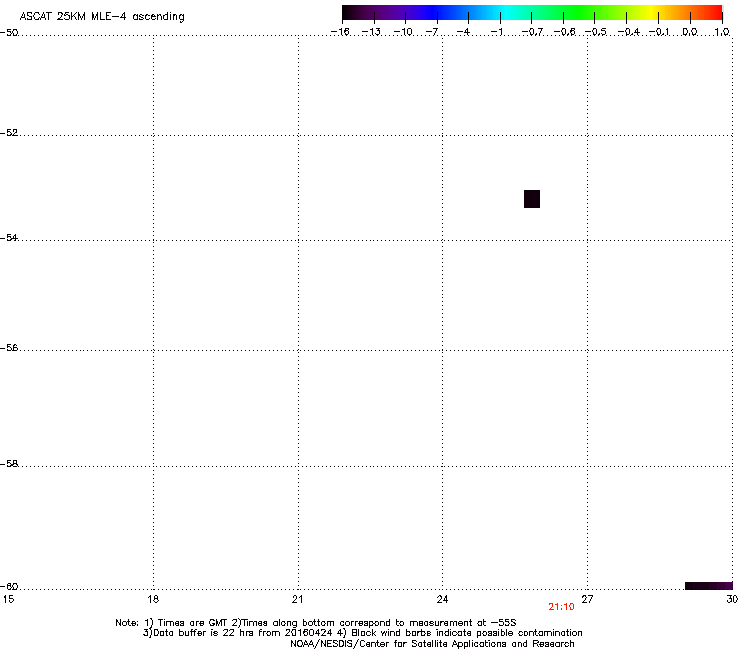
Task: Click the -0.5 color bar label
Action: 596,32
